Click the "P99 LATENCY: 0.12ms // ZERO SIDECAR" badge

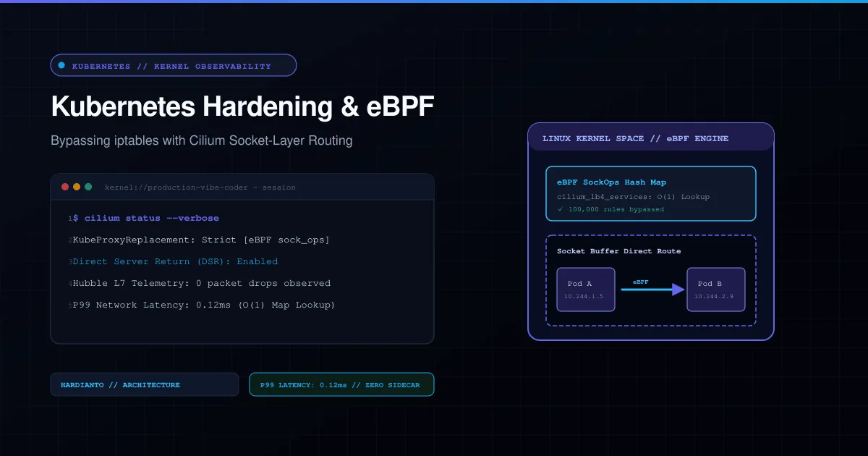pyautogui.click(x=341, y=384)
